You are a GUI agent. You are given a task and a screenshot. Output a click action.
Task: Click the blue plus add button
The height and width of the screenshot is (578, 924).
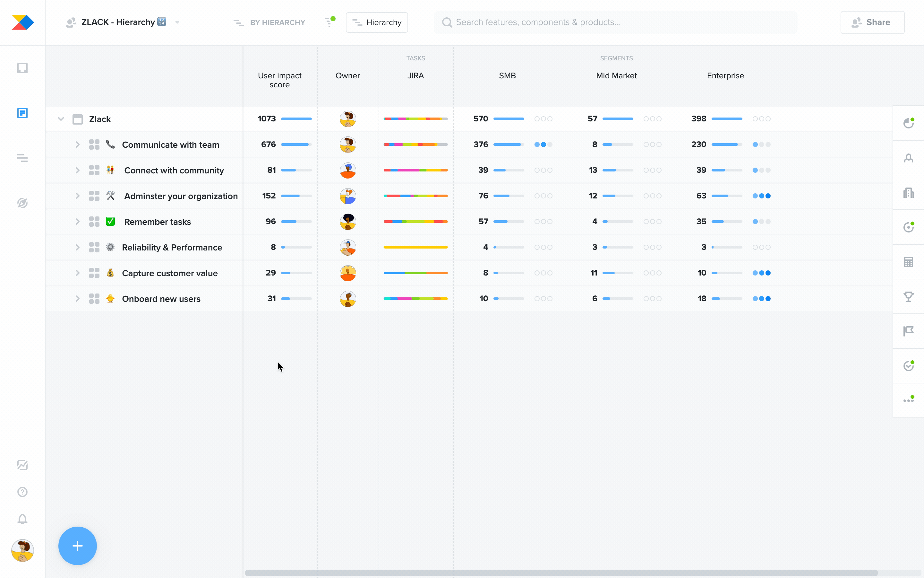click(x=78, y=546)
